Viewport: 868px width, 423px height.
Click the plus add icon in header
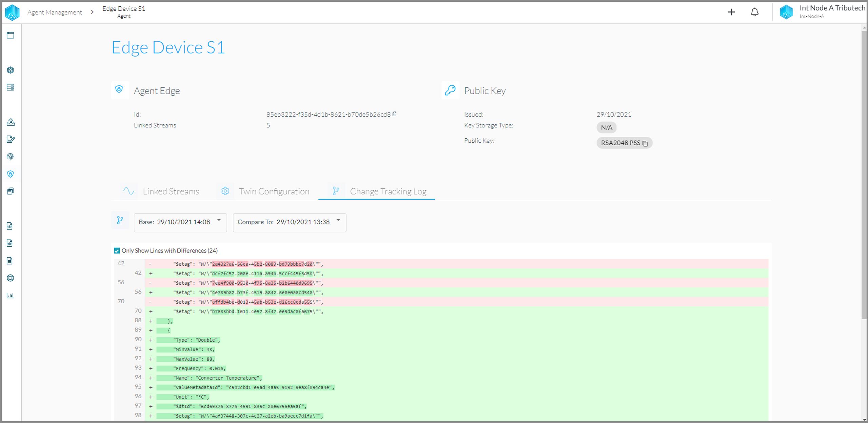coord(731,12)
